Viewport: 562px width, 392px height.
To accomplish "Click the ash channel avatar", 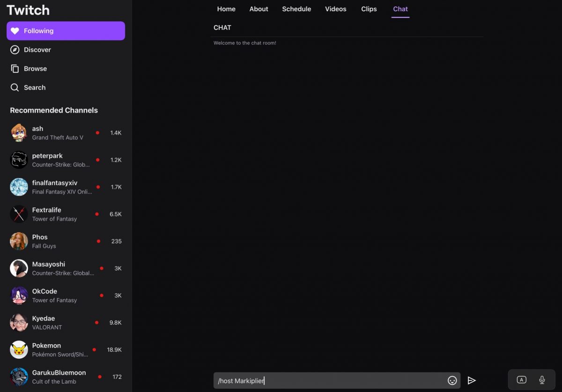I will [x=19, y=133].
